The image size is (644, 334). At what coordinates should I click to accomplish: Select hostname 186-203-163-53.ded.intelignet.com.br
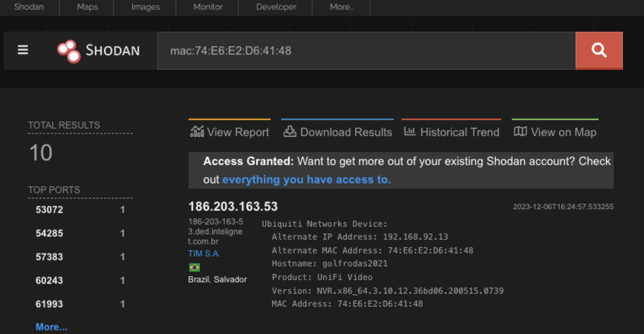(215, 231)
